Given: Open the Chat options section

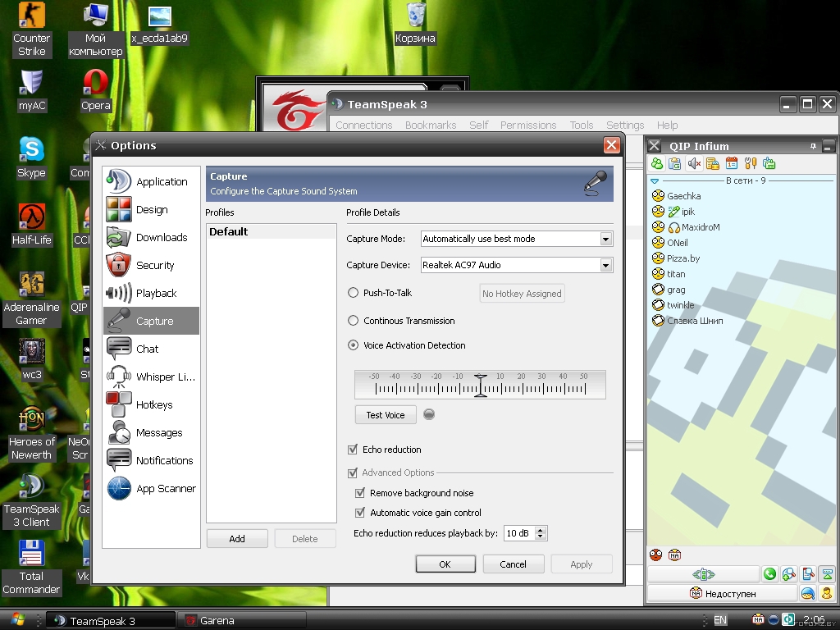Looking at the screenshot, I should pyautogui.click(x=151, y=349).
